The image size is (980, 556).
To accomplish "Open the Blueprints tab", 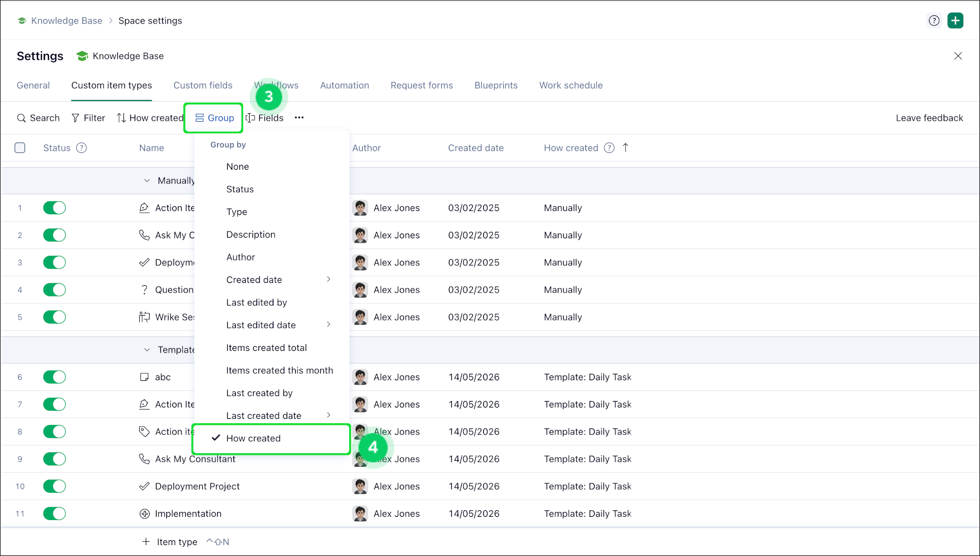I will point(496,85).
